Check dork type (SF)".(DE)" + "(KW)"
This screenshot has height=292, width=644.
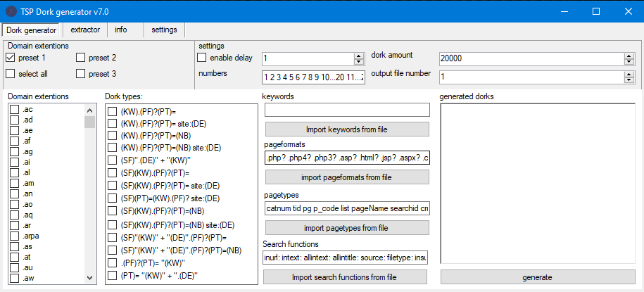coord(112,160)
